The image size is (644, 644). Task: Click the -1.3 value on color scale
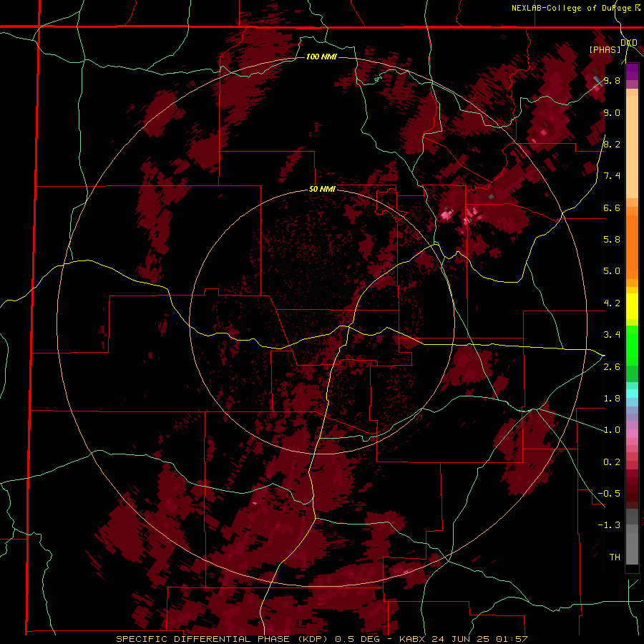click(x=609, y=525)
